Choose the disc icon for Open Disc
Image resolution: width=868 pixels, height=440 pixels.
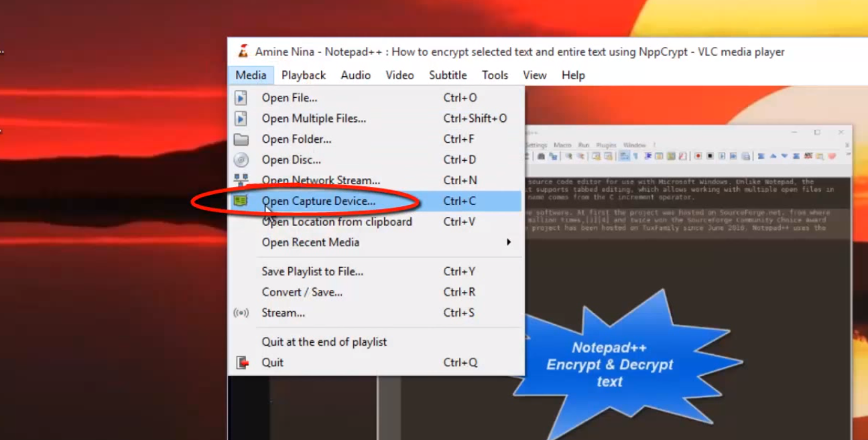click(x=241, y=160)
